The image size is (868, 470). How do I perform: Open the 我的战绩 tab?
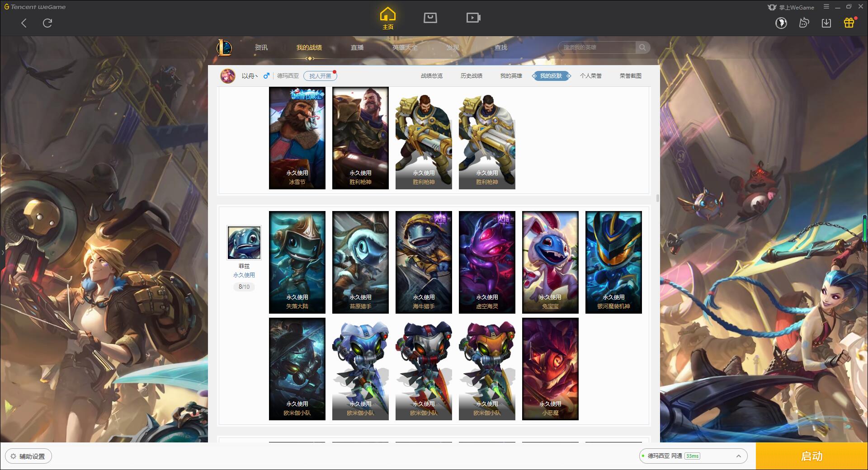click(309, 47)
